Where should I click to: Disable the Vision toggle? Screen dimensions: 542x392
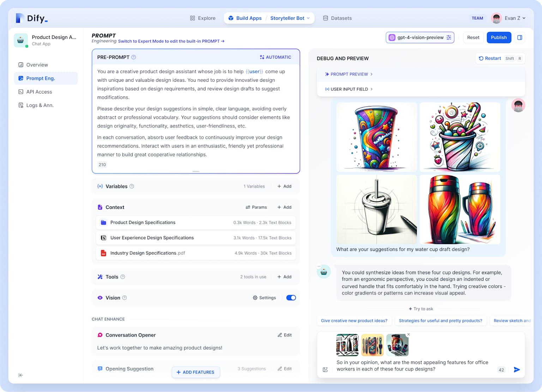(x=291, y=298)
